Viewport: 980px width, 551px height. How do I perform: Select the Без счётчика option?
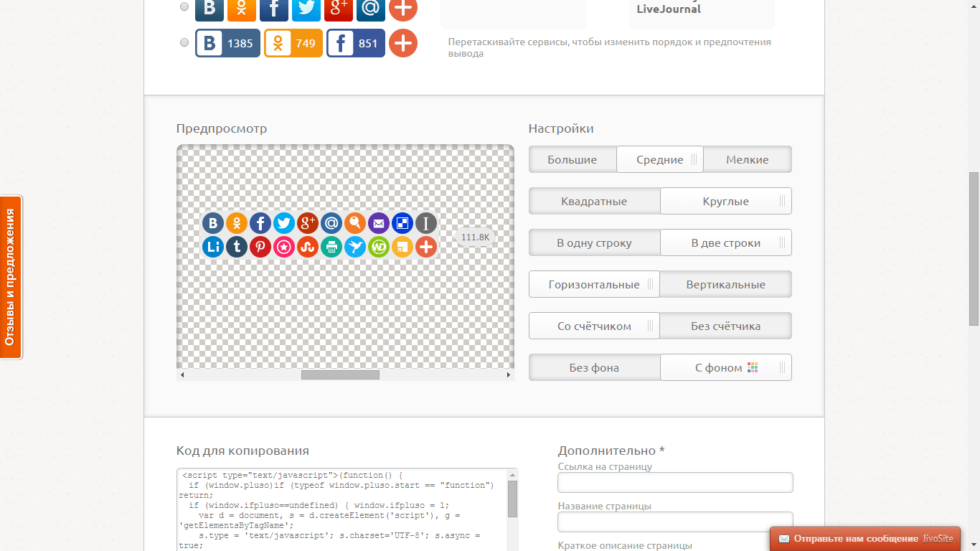726,326
